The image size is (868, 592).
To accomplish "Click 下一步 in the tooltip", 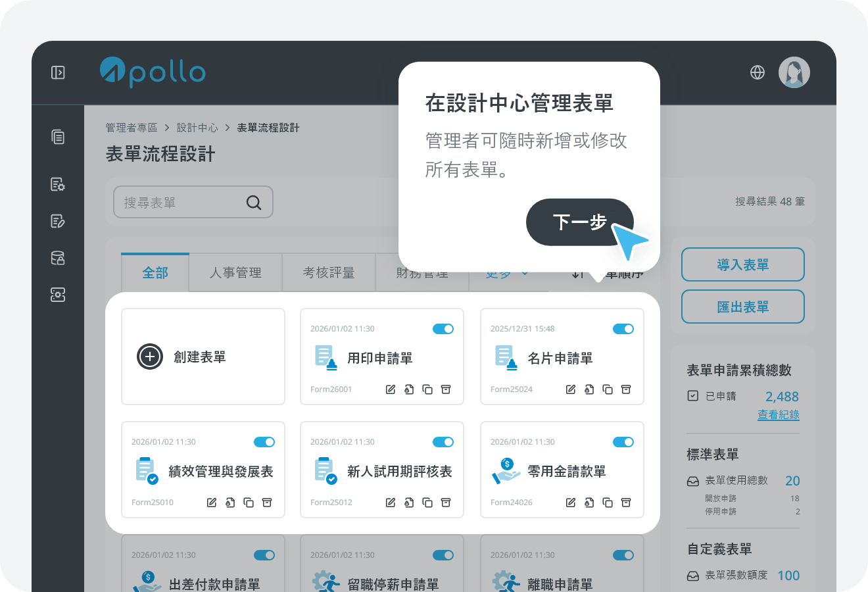I will (579, 222).
